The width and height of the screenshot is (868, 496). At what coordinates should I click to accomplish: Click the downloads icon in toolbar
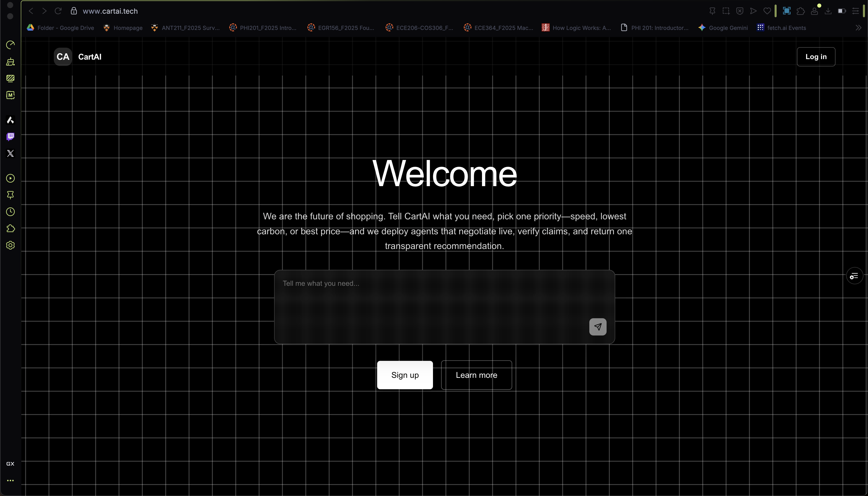point(828,11)
